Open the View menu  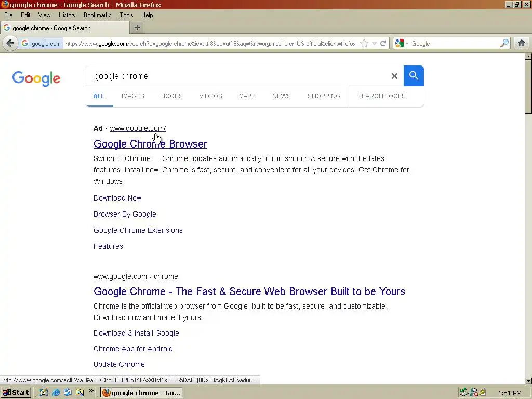(44, 15)
